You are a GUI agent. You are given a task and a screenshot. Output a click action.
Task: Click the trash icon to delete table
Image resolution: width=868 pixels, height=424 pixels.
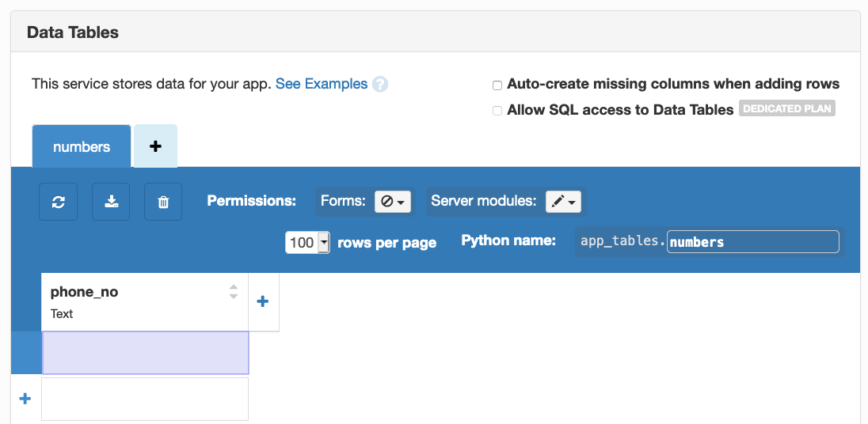tap(163, 202)
